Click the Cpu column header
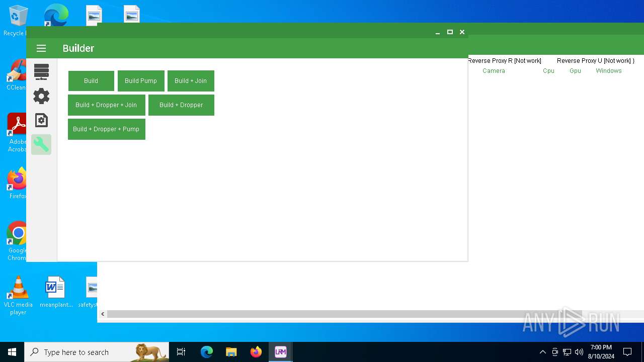Screen dimensions: 644x362 click(548, 71)
